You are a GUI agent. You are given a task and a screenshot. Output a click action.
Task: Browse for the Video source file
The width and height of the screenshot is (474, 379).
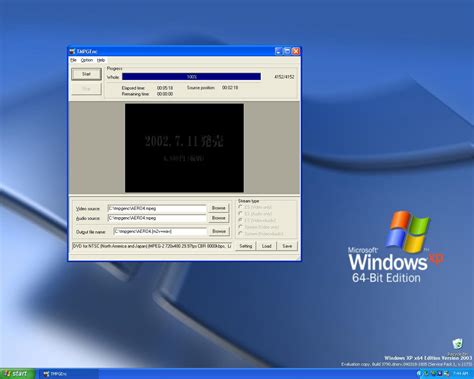pos(219,208)
